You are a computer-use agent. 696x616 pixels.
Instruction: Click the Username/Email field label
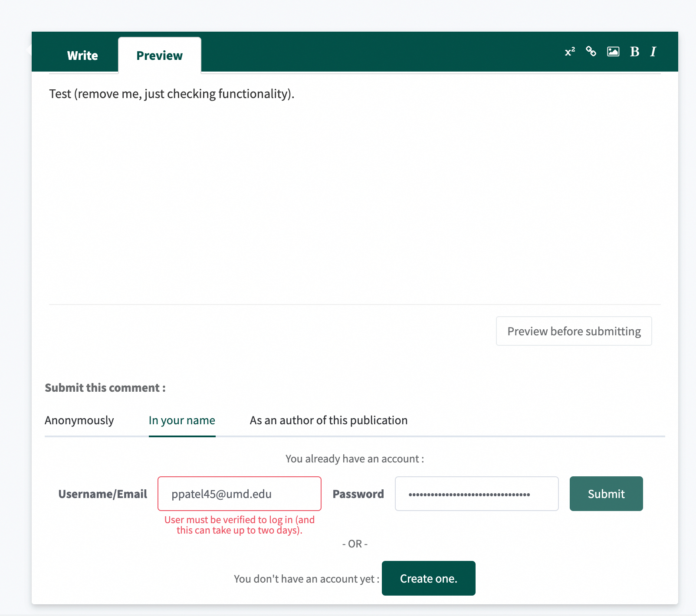click(x=102, y=494)
